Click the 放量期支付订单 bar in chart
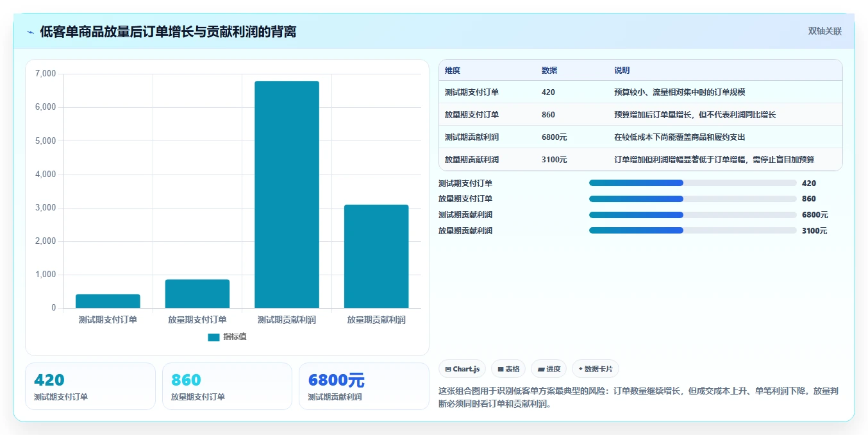Screen dimensions: 868x435 click(197, 294)
